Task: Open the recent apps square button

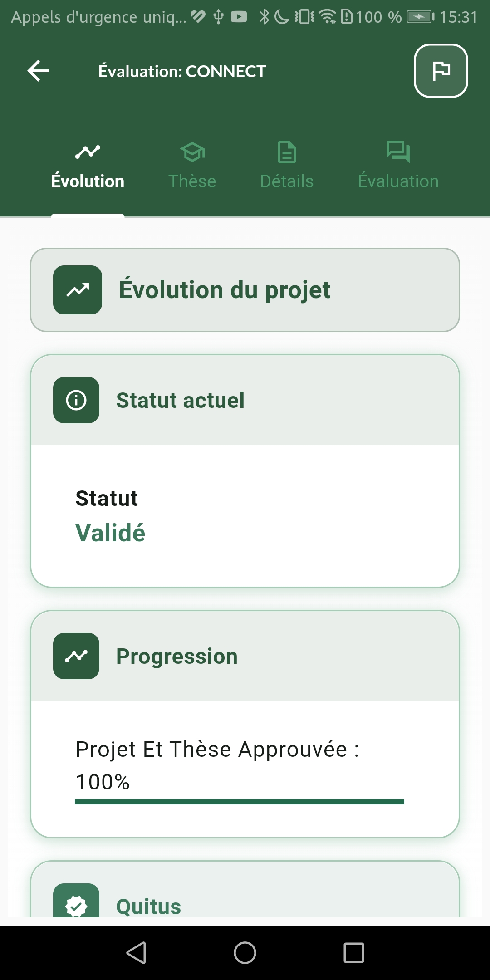Action: point(354,952)
